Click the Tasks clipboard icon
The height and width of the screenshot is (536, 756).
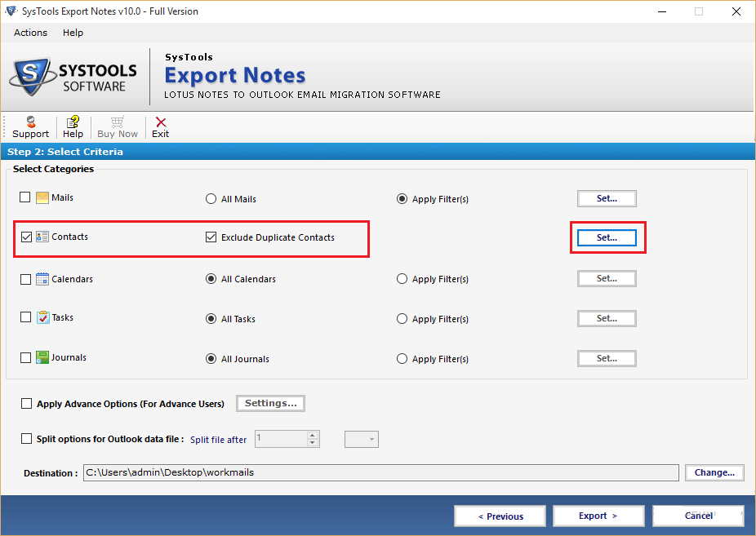[42, 318]
